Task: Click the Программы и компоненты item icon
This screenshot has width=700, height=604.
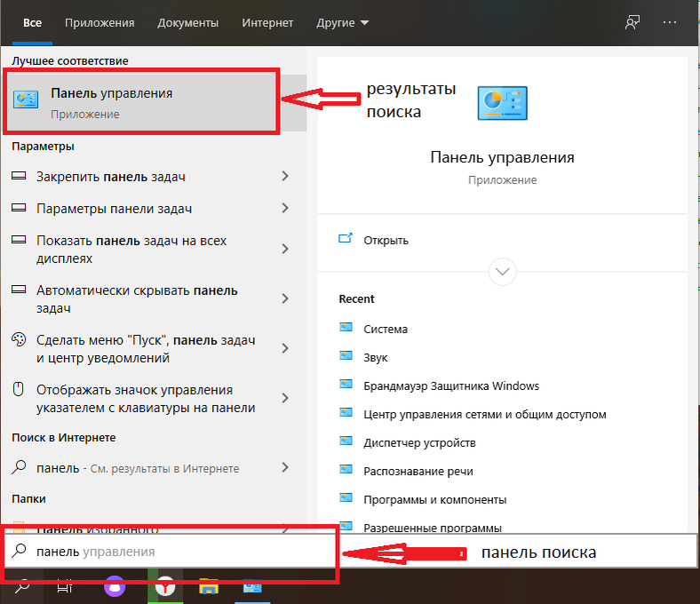Action: click(x=346, y=497)
